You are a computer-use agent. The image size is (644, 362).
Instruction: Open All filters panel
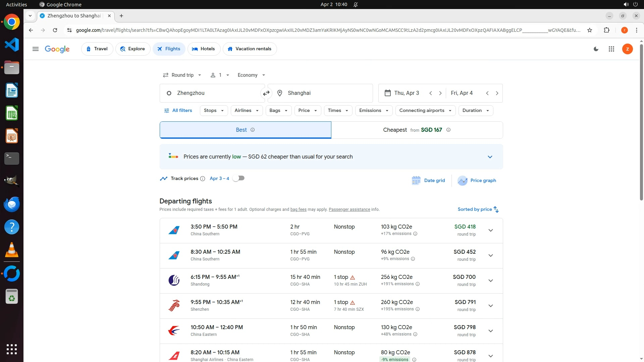[178, 111]
